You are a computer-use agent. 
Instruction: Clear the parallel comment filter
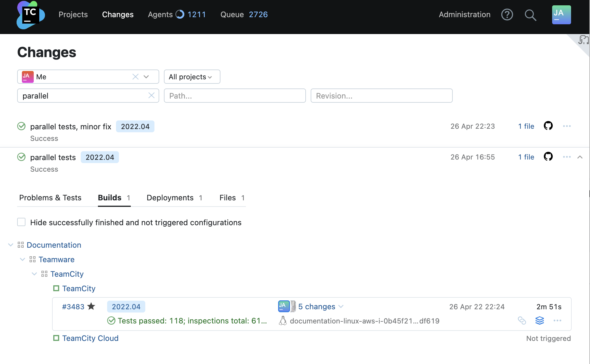151,95
